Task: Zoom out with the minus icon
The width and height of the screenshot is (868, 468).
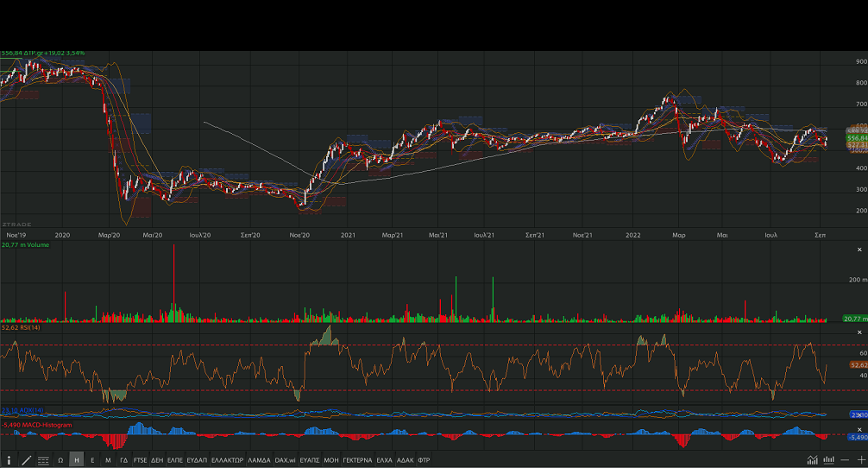Action: pyautogui.click(x=845, y=460)
